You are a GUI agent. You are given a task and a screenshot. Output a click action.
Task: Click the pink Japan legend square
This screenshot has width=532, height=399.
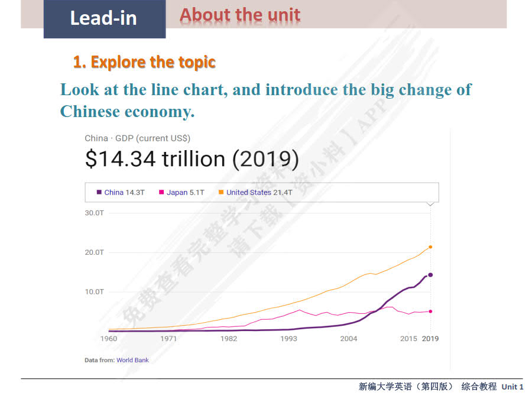[161, 192]
